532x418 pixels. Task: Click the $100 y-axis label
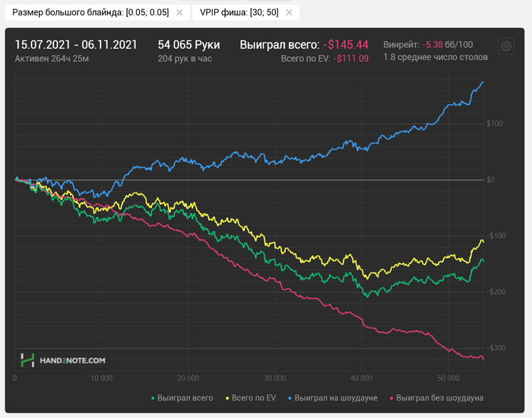[495, 123]
